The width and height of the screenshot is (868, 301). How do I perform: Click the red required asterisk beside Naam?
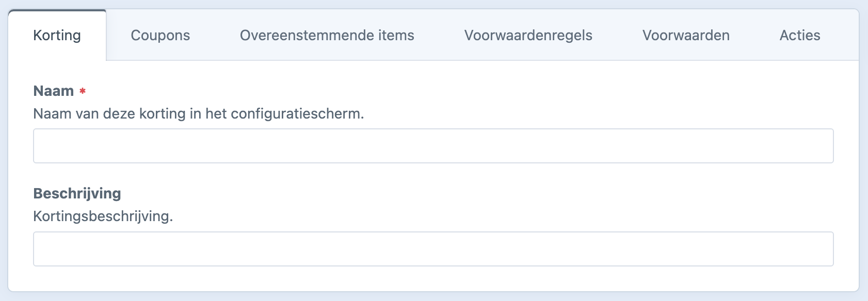[x=83, y=92]
